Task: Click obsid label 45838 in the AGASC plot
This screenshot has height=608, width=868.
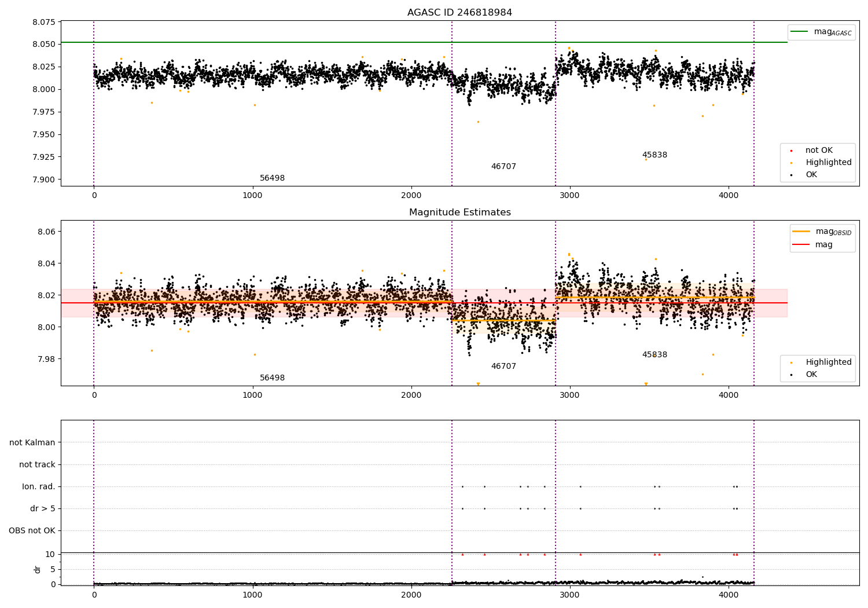Action: pyautogui.click(x=654, y=155)
